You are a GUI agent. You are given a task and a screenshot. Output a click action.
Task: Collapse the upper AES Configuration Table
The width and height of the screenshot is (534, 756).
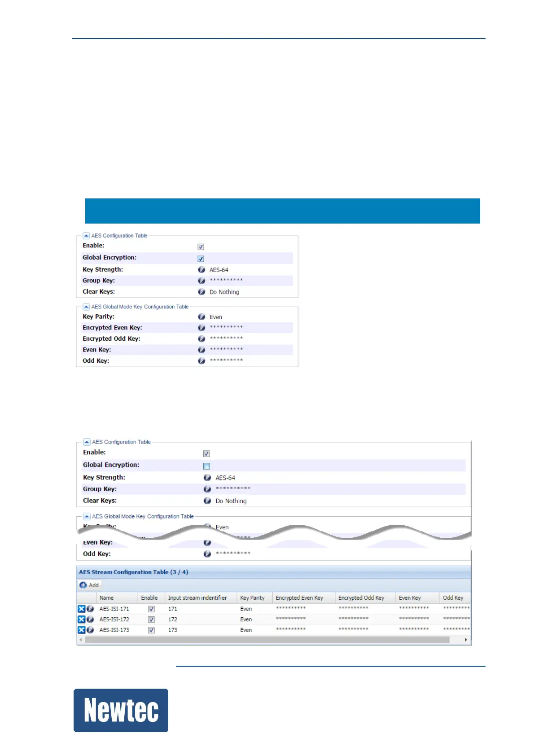86,236
